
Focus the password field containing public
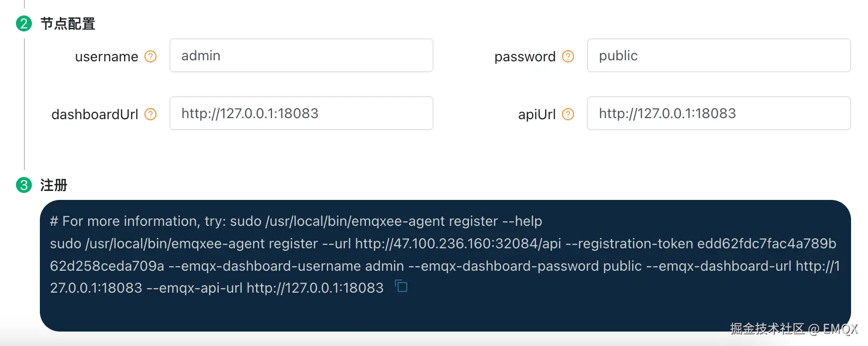pyautogui.click(x=719, y=55)
